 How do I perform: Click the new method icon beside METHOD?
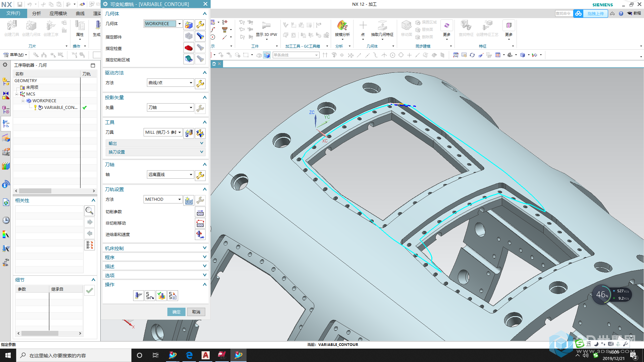coord(189,200)
